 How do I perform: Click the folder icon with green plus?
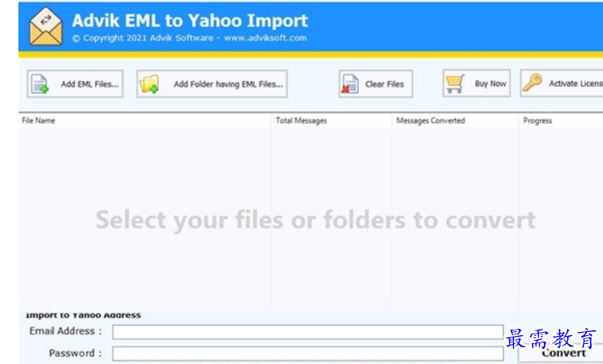pos(149,84)
